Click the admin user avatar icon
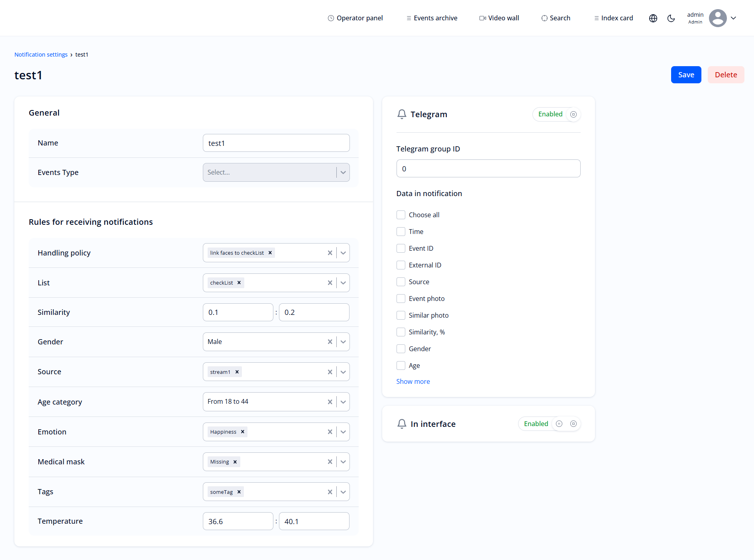This screenshot has width=754, height=560. [718, 18]
